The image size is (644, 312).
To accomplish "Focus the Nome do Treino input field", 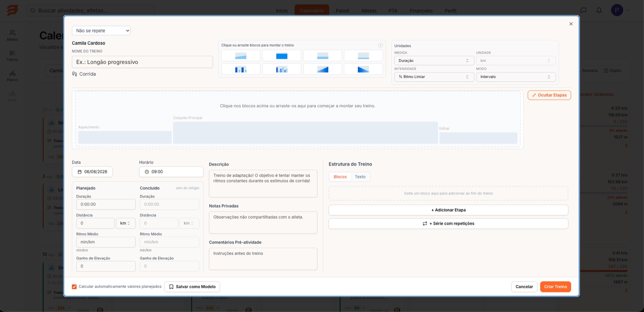I will pos(142,62).
